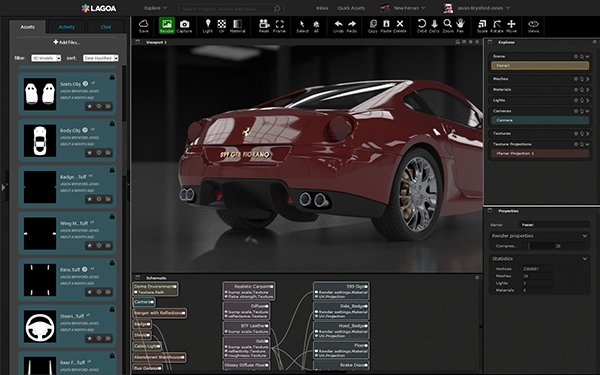Toggle the lock on Body.Obj card
The width and height of the screenshot is (600, 375).
tap(112, 124)
